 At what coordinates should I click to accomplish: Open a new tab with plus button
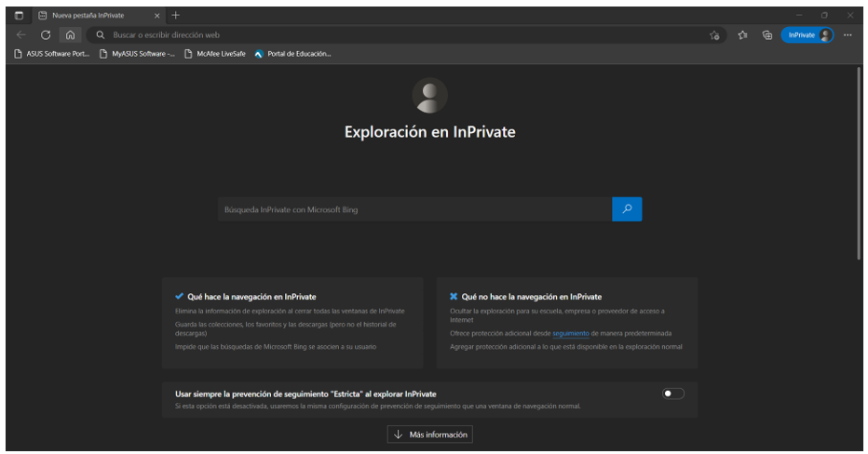[175, 16]
